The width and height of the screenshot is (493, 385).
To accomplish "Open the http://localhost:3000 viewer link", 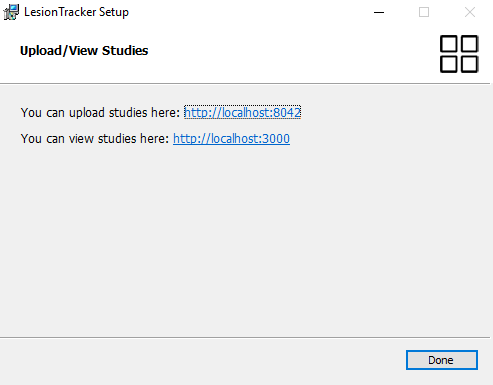I will pyautogui.click(x=231, y=138).
